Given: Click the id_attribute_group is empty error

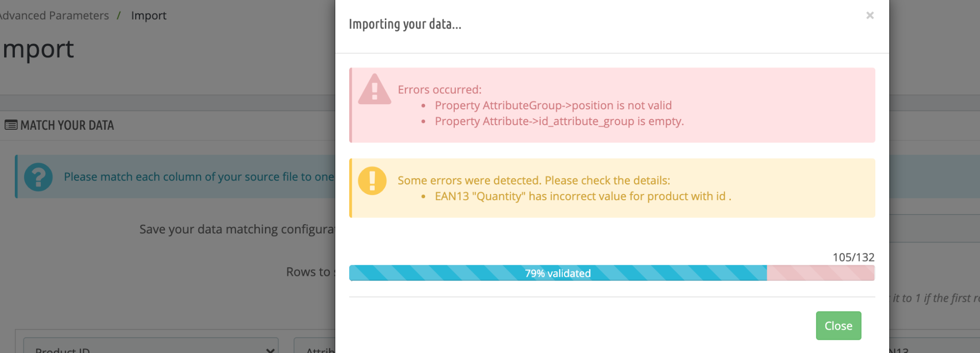Looking at the screenshot, I should [x=559, y=122].
